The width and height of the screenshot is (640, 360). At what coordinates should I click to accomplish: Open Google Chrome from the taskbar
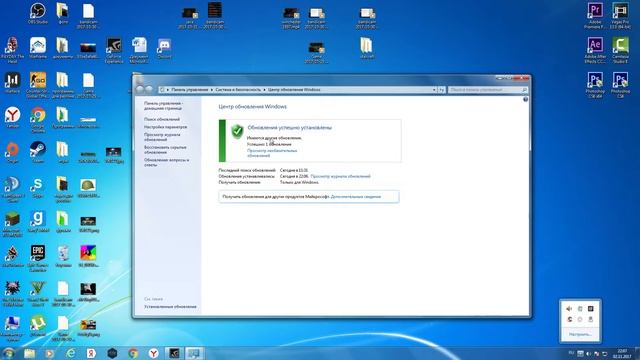tap(133, 353)
